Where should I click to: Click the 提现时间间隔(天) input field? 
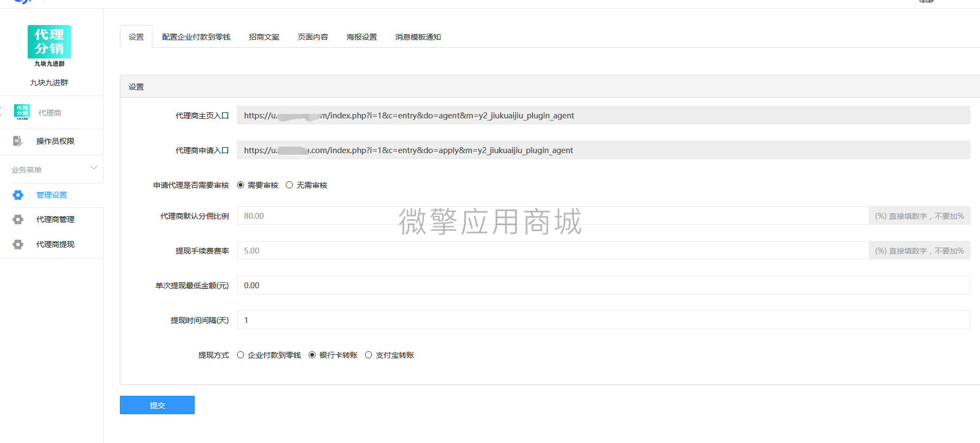603,320
